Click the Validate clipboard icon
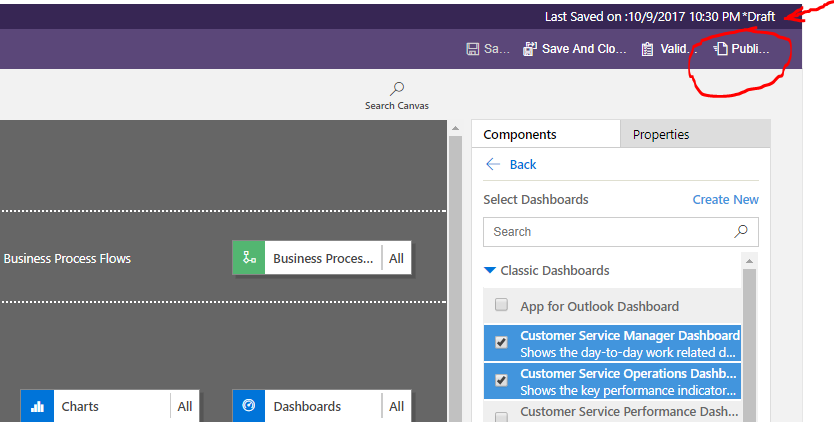Image resolution: width=834 pixels, height=422 pixels. click(x=647, y=49)
